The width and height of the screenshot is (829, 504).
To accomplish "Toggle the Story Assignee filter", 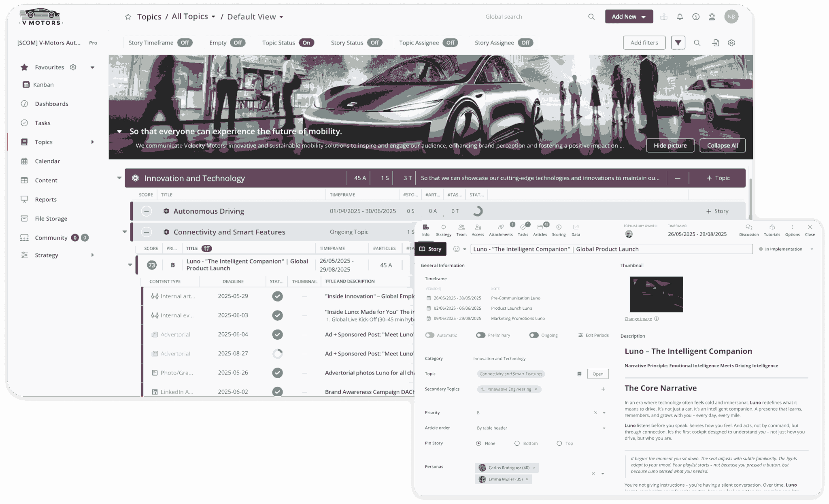I will tap(525, 43).
